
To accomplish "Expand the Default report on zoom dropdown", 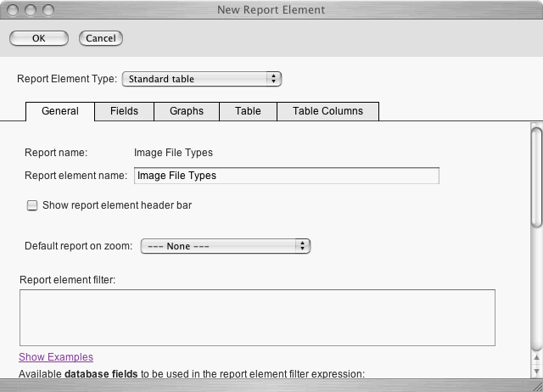I will click(225, 246).
